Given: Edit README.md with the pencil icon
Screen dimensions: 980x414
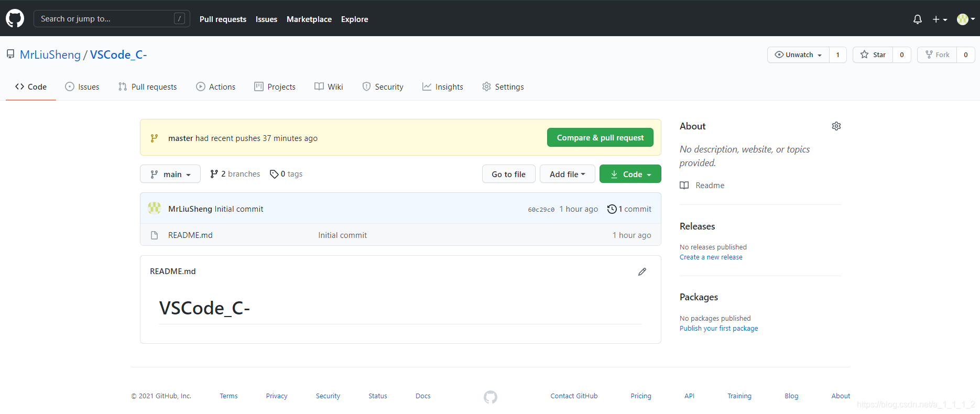Looking at the screenshot, I should click(x=642, y=271).
